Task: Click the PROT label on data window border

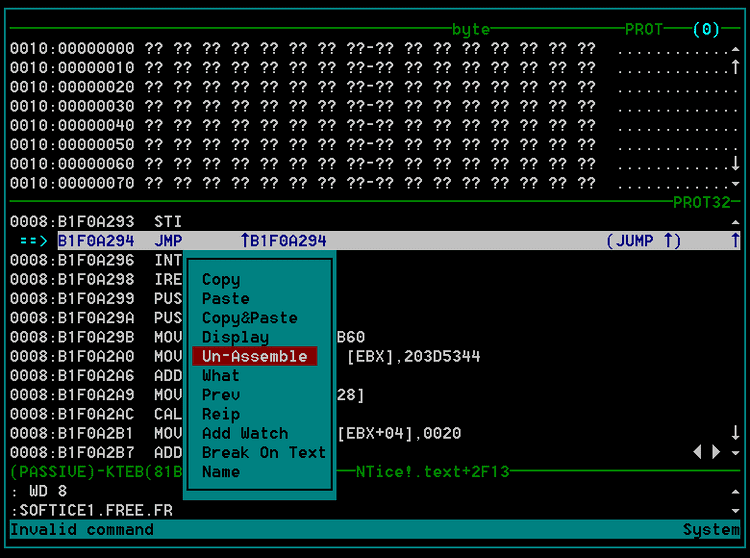Action: point(644,30)
